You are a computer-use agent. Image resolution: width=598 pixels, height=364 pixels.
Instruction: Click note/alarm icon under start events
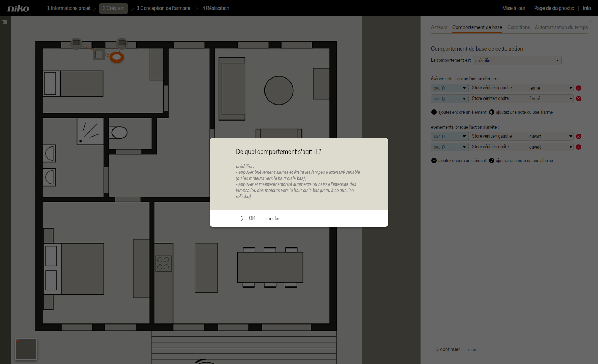click(492, 112)
